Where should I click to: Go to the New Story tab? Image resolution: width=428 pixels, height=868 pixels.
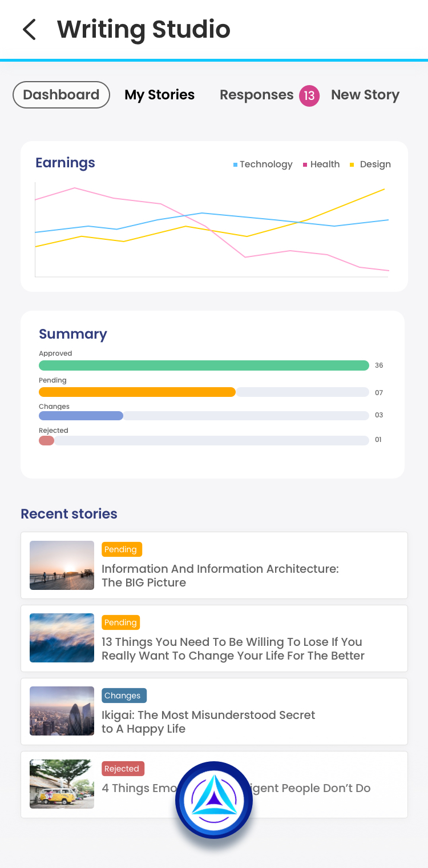coord(365,95)
